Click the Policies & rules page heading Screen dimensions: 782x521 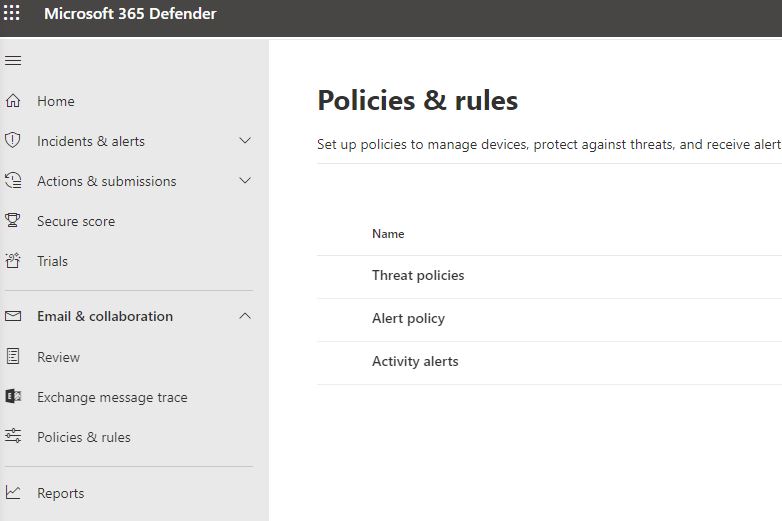coord(417,100)
